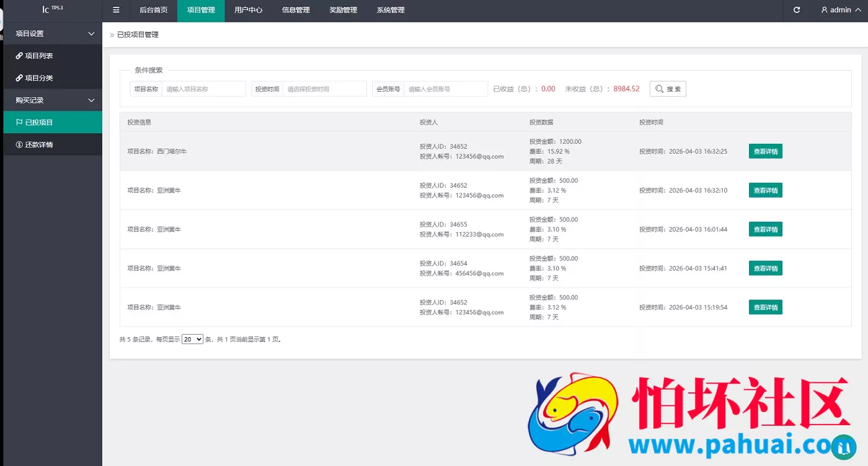Open 项目分类 in the sidebar
868x466 pixels.
pyautogui.click(x=53, y=78)
